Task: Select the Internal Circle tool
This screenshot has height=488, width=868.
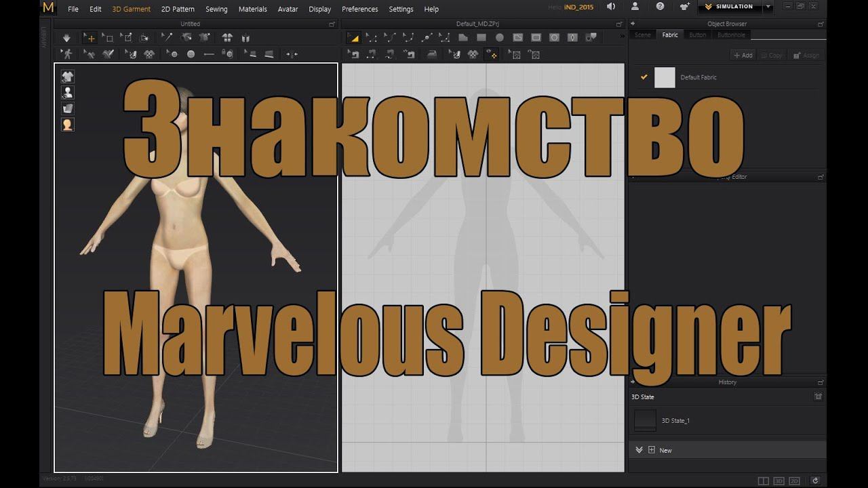Action: click(x=554, y=38)
